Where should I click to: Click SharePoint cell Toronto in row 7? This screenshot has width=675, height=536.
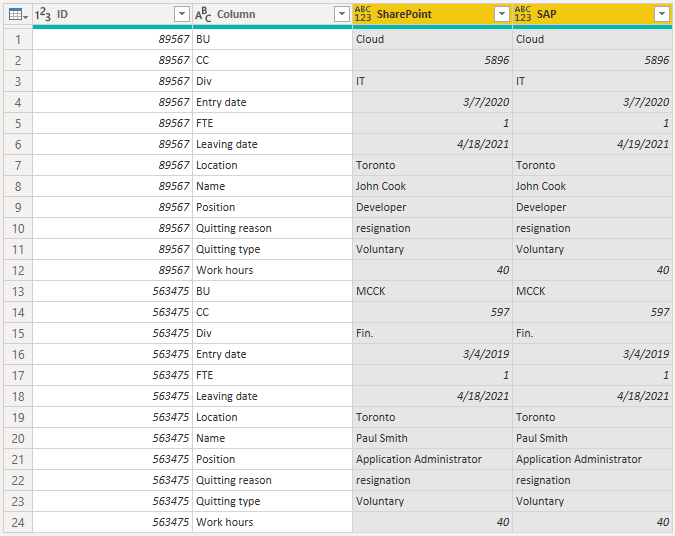[432, 165]
